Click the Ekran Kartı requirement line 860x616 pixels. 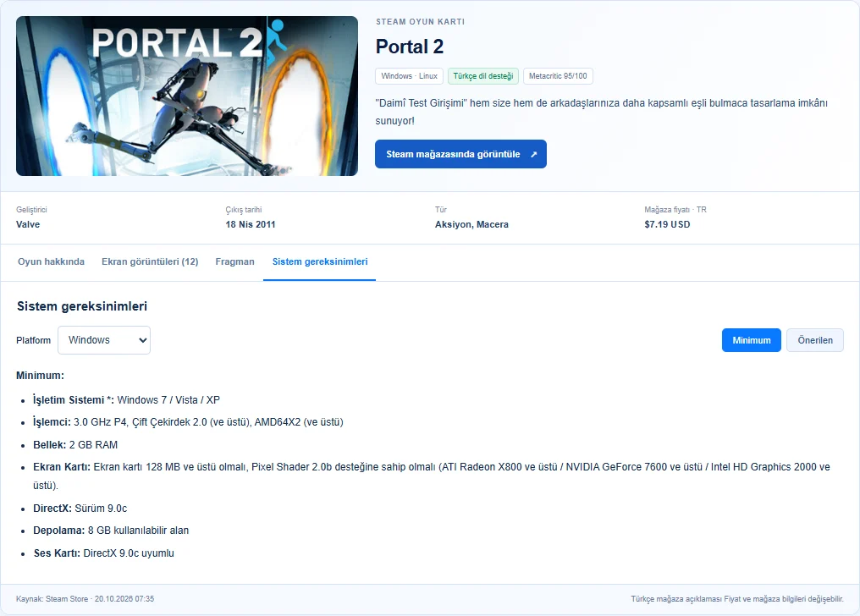pos(432,476)
